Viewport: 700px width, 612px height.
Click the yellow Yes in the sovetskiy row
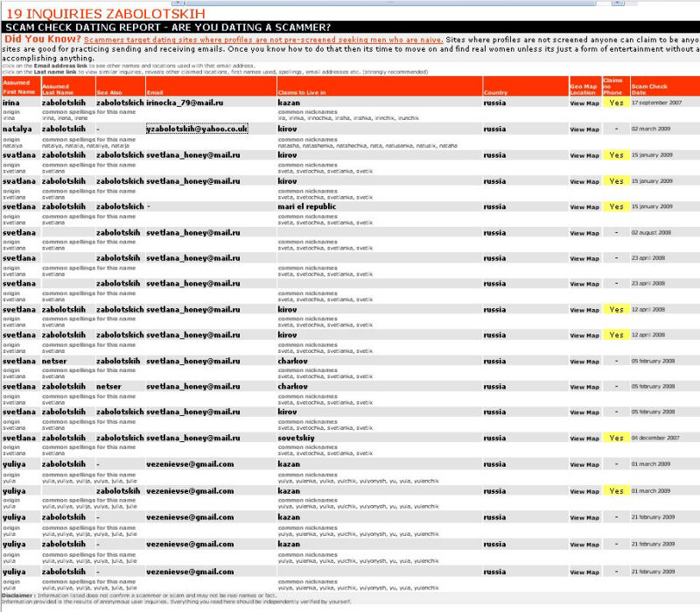tap(616, 438)
